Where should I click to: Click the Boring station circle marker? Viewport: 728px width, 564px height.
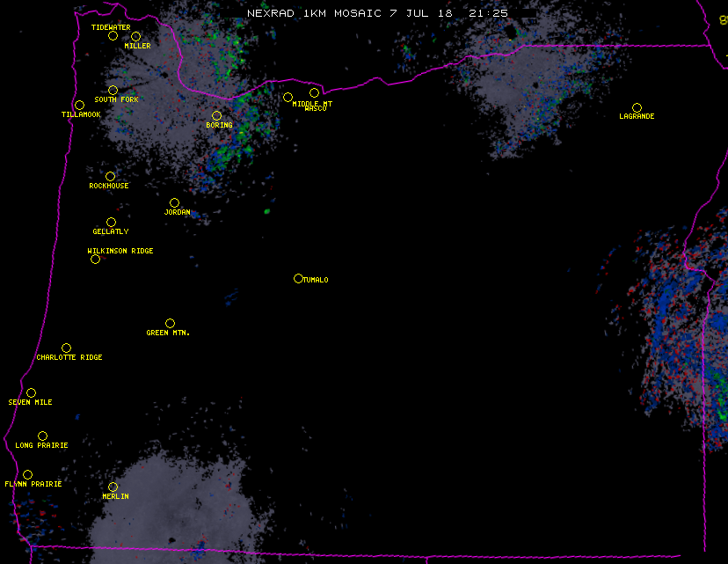click(x=216, y=115)
